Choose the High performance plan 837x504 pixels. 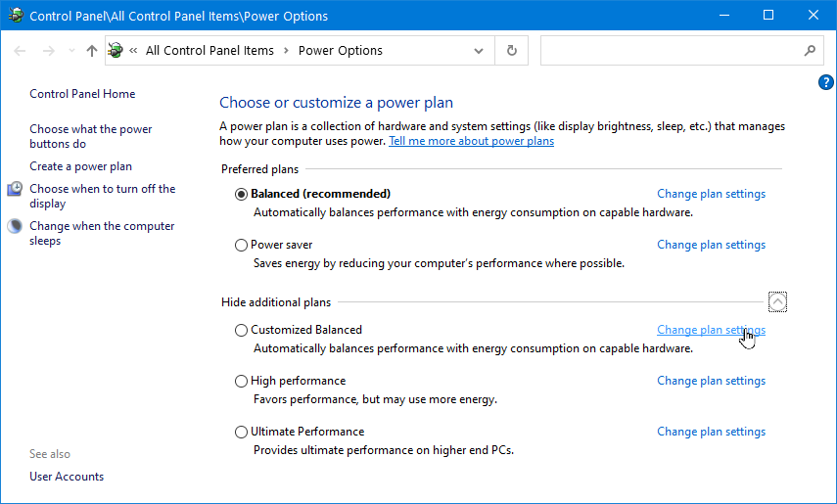[x=242, y=381]
